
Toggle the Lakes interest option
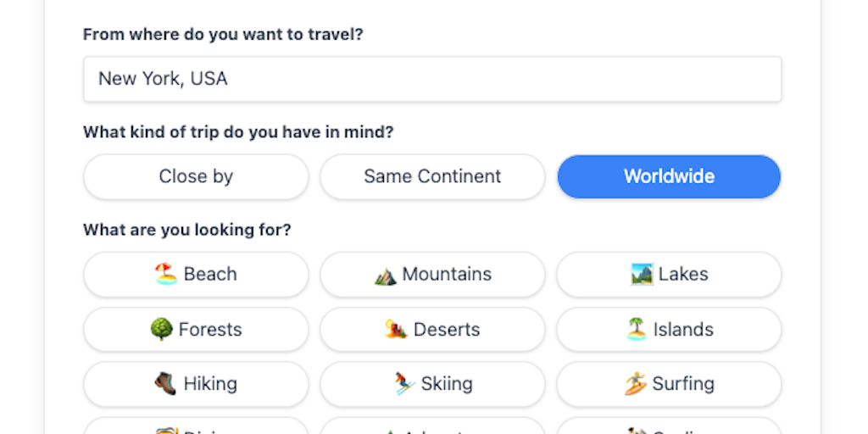669,275
